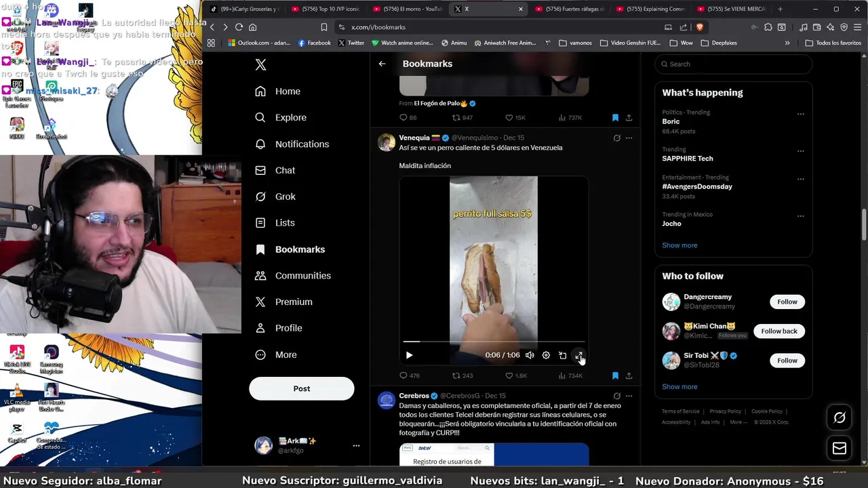Like the post with 15K likes
Screen dimensions: 868x488
(x=515, y=118)
